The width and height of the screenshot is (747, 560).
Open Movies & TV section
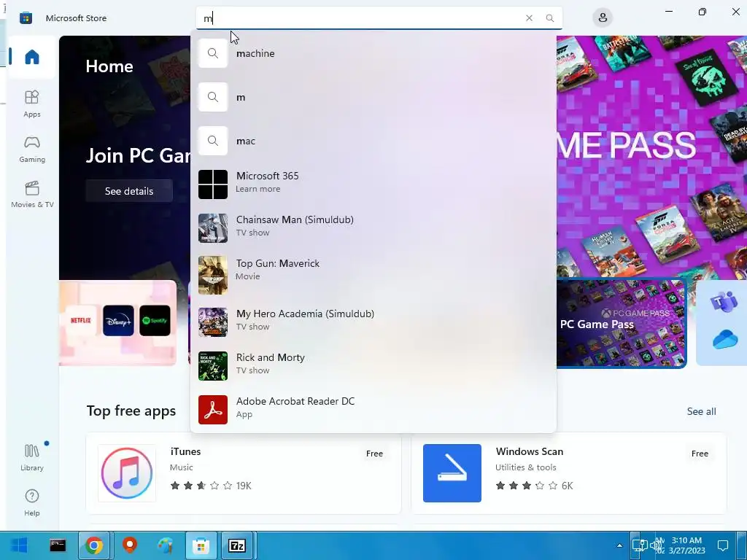click(32, 194)
